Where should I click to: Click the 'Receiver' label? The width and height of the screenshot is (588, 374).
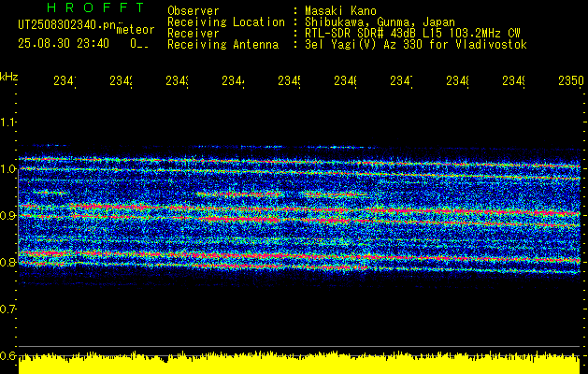[194, 34]
